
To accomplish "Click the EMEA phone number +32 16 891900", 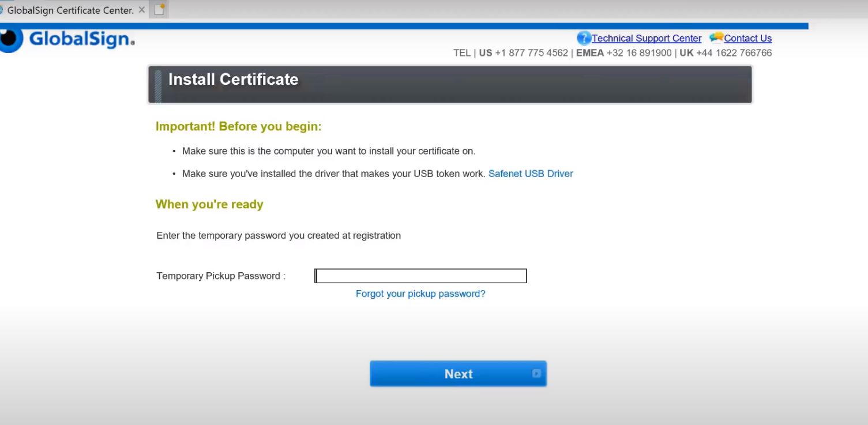I will point(639,53).
